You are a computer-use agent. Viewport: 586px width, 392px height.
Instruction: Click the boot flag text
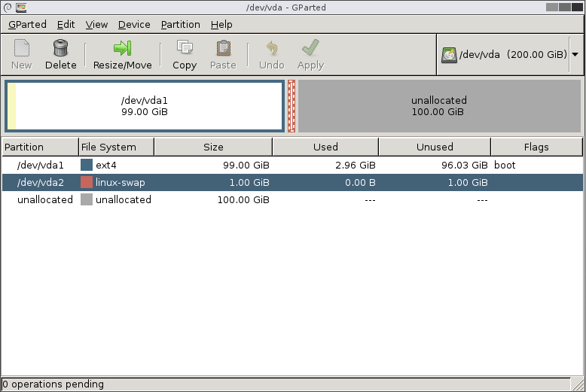click(505, 165)
